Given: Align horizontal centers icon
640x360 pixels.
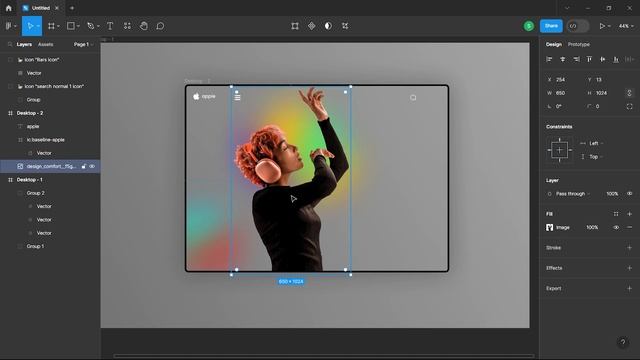Looking at the screenshot, I should (562, 59).
